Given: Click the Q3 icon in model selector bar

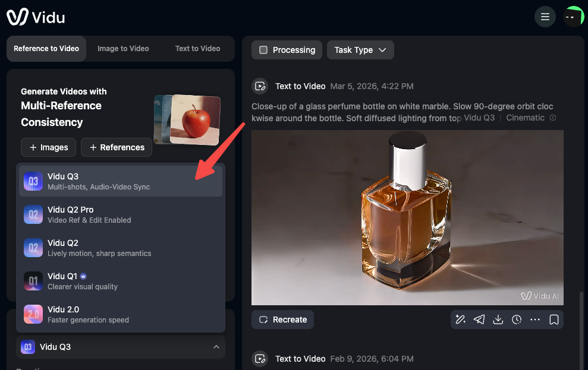Looking at the screenshot, I should (28, 347).
